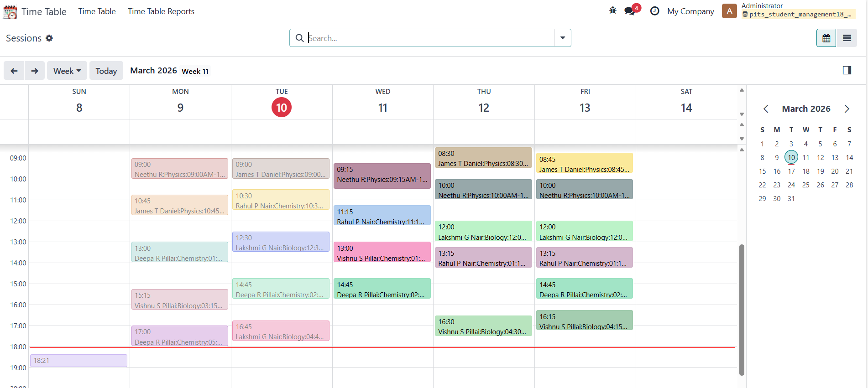This screenshot has width=868, height=388.
Task: Open the Time Table app home icon
Action: (x=10, y=11)
